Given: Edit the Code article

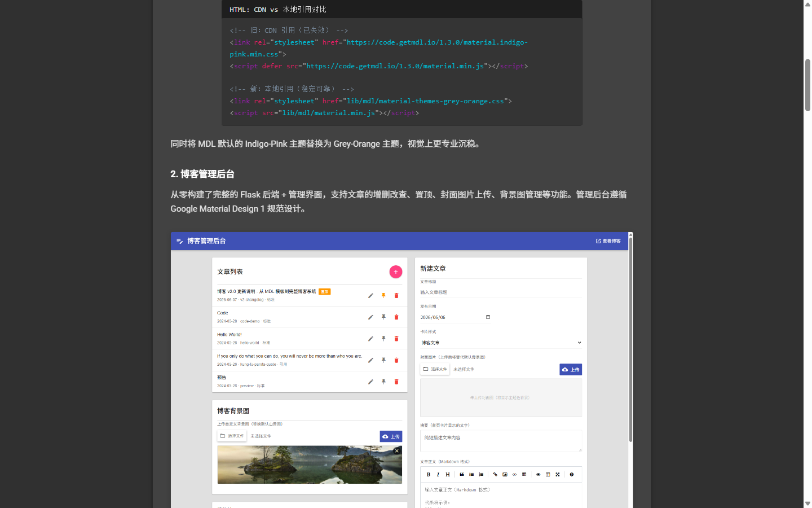Looking at the screenshot, I should click(x=370, y=317).
